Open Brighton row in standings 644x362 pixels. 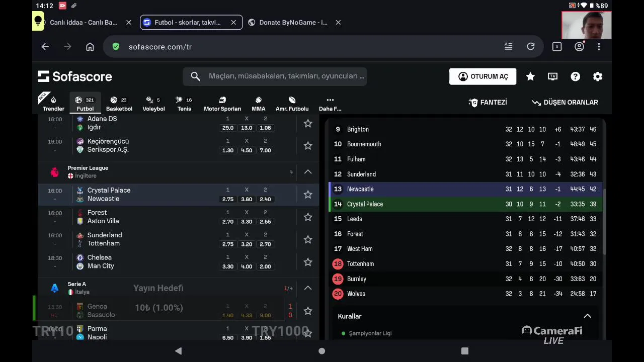click(x=465, y=129)
